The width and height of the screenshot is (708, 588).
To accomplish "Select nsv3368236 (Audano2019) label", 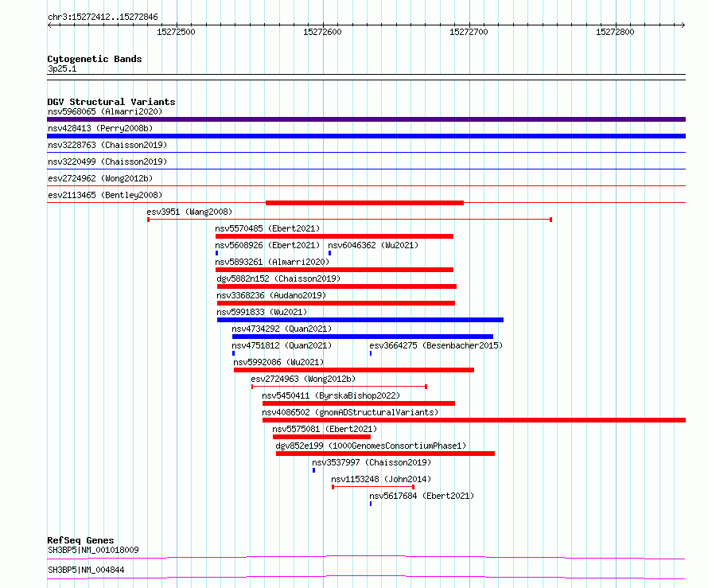I will [x=271, y=295].
